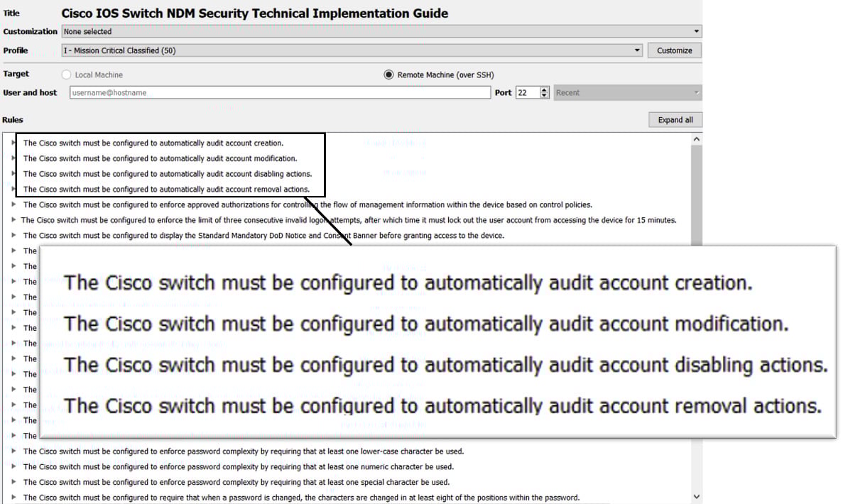Select the rule text about auditing account creation
Viewport: 843px width, 504px height.
point(153,143)
